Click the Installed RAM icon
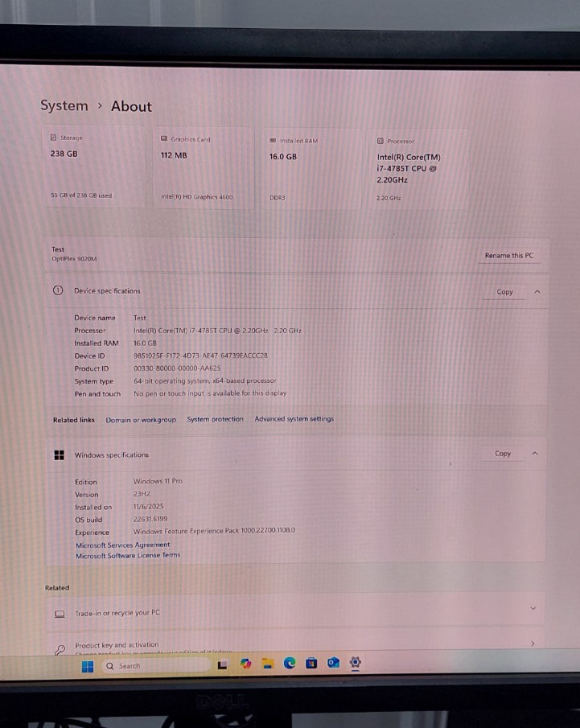This screenshot has height=728, width=580. pyautogui.click(x=273, y=140)
